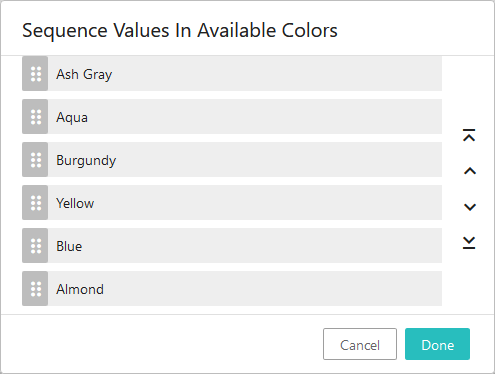
Task: Click the drag handle beside Yellow
Action: point(35,203)
